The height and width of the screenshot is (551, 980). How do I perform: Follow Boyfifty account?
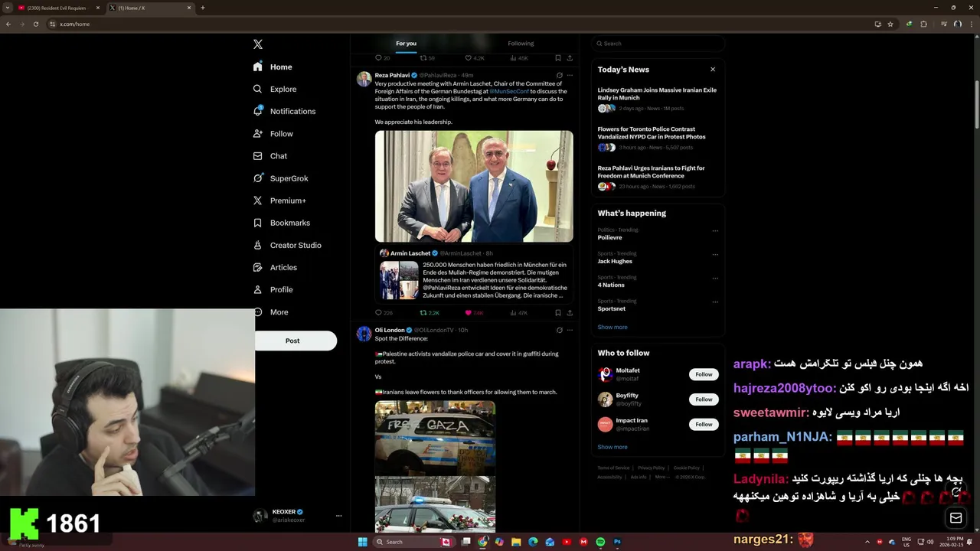click(x=704, y=399)
